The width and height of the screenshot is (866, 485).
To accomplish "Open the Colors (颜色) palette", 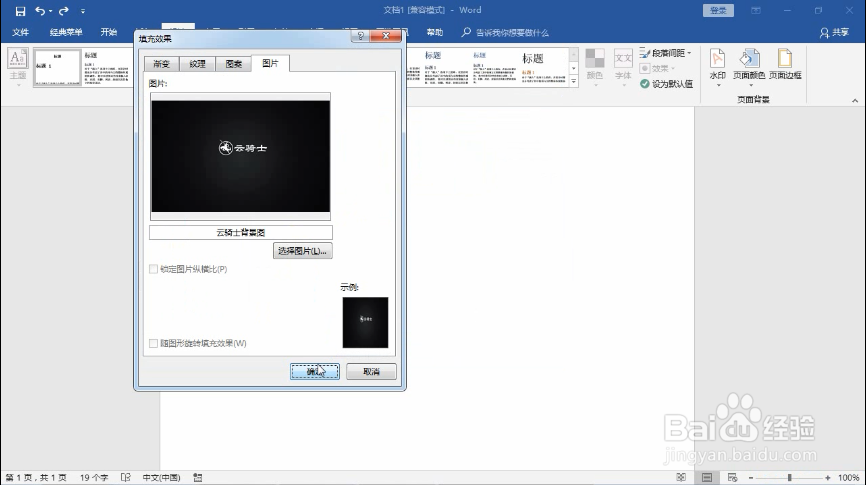I will click(x=595, y=65).
